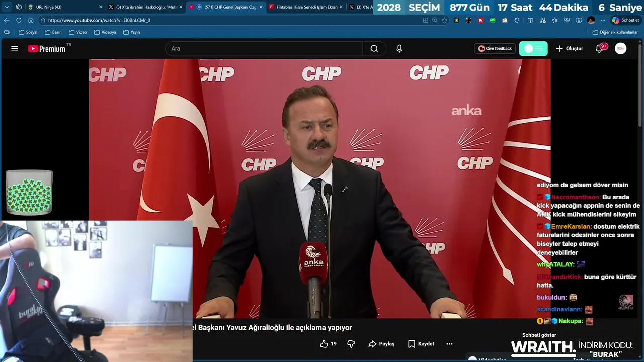The height and width of the screenshot is (362, 644).
Task: Open browser essentials heart icon
Action: (x=567, y=20)
